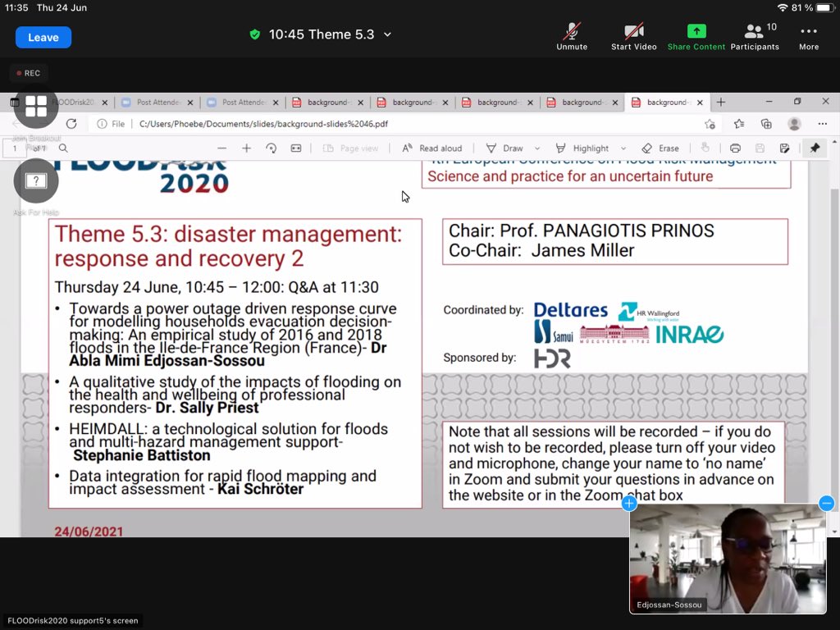This screenshot has height=630, width=840.
Task: Close the FLOODrisk20 tab
Action: point(104,103)
